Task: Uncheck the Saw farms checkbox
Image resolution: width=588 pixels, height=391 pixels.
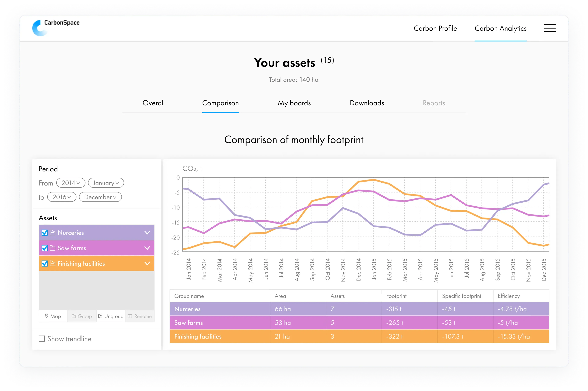Action: pyautogui.click(x=45, y=248)
